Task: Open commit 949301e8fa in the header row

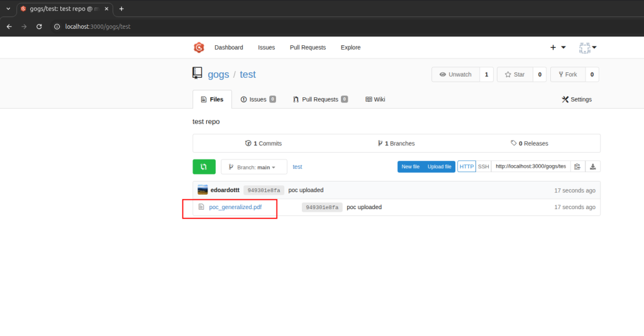Action: click(264, 190)
